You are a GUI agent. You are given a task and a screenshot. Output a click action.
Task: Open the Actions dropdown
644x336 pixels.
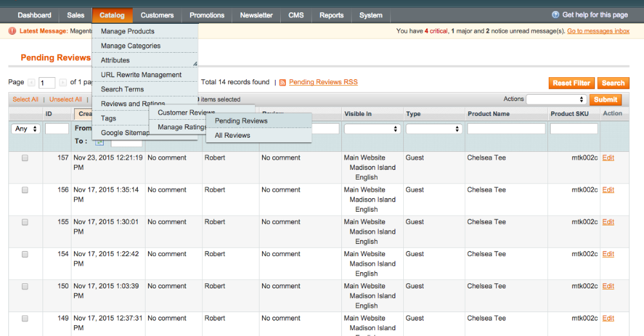point(556,100)
